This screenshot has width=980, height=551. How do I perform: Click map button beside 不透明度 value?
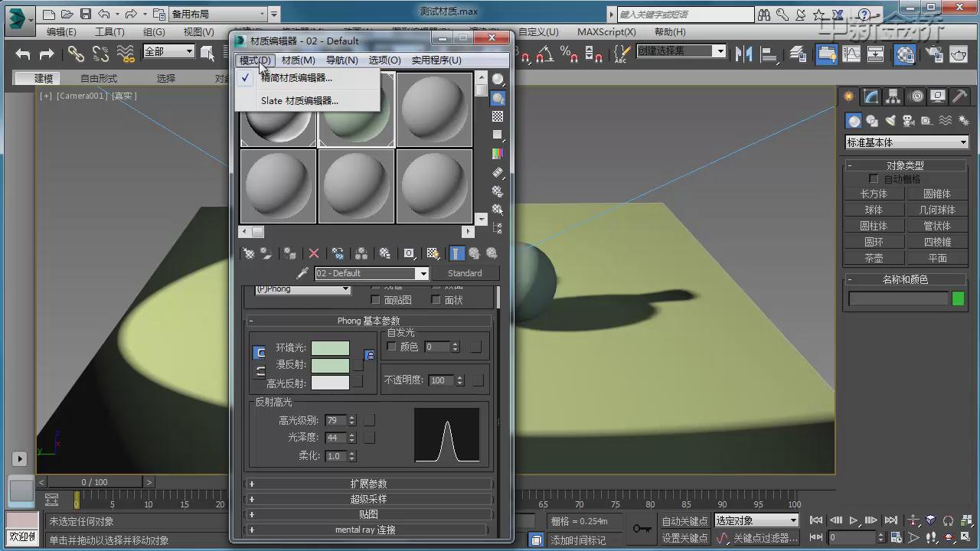click(476, 380)
